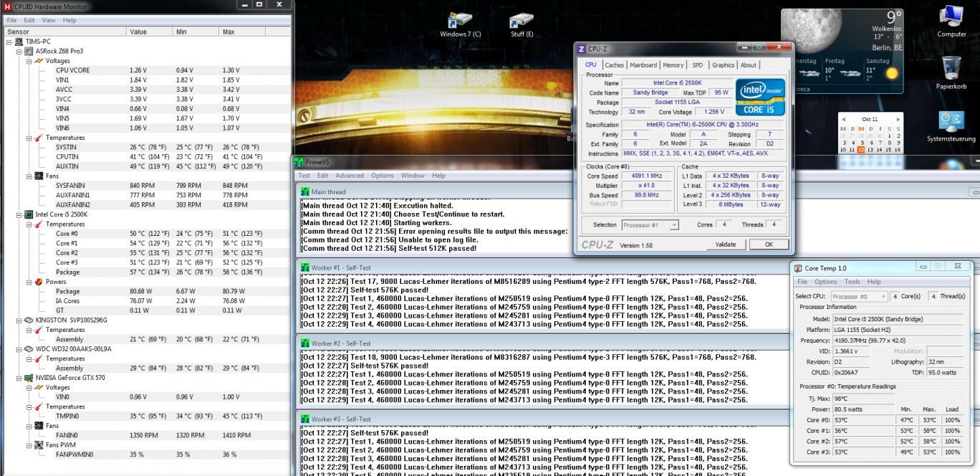The image size is (980, 476).
Task: Click HWMonitor title bar icon
Action: click(x=7, y=6)
